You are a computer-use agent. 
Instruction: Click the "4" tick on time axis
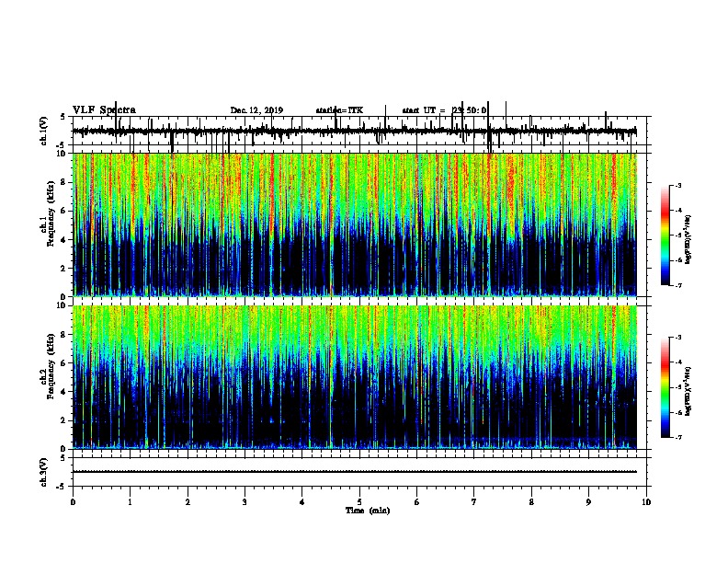(x=302, y=502)
